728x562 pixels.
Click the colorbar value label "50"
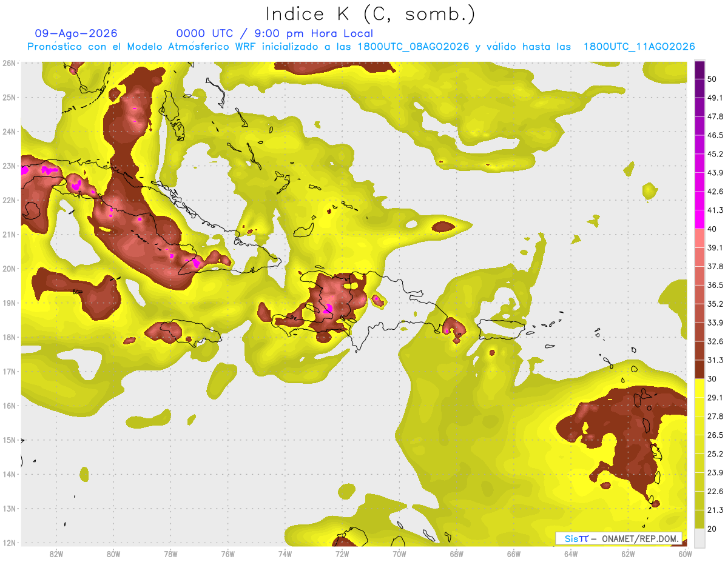coord(712,79)
